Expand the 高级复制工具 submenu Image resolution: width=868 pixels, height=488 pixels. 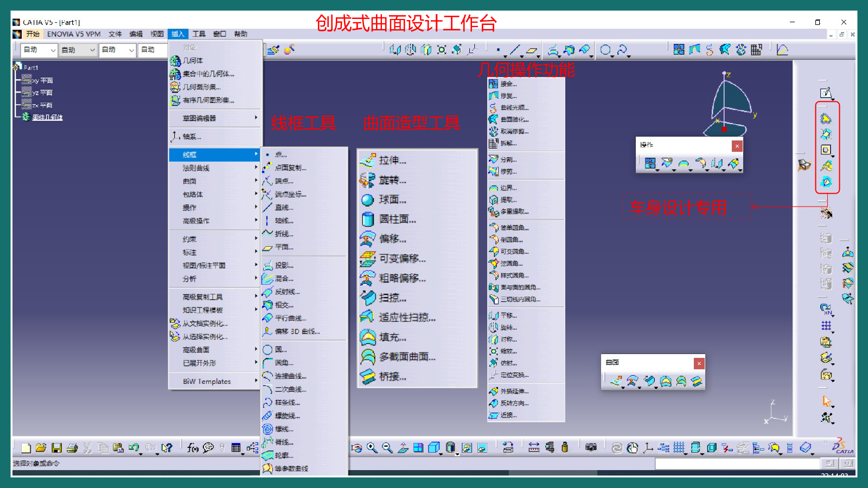215,297
